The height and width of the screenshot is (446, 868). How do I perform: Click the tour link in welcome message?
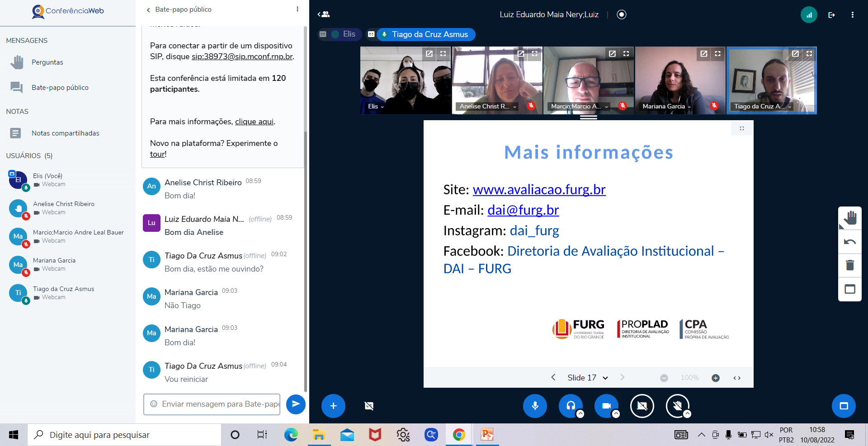[158, 154]
